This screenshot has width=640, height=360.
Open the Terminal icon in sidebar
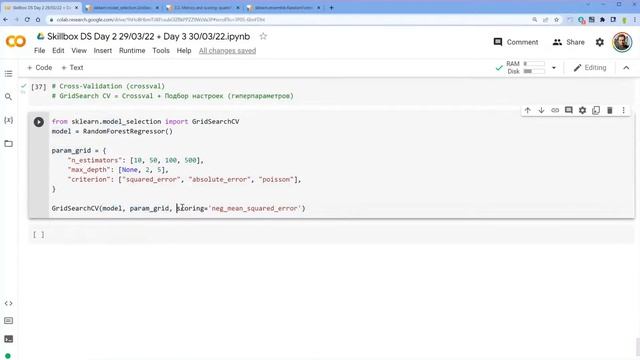point(8,339)
